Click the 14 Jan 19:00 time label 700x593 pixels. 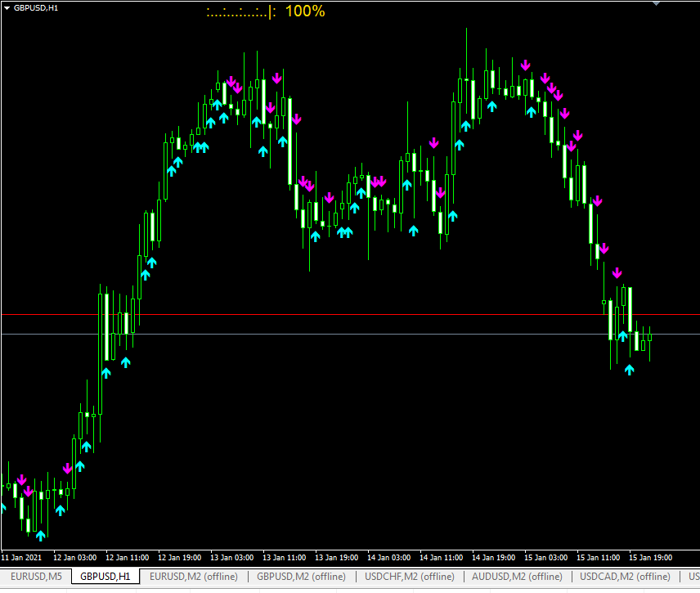click(x=494, y=558)
